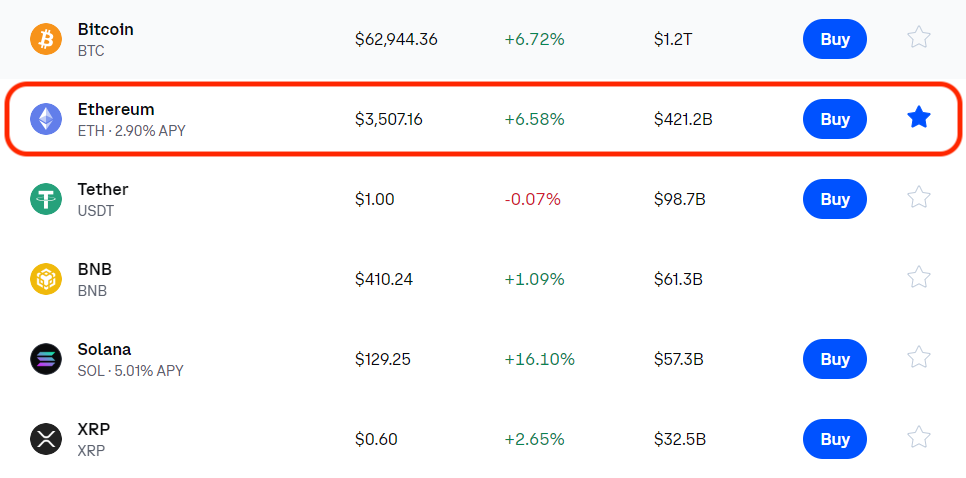This screenshot has height=478, width=966.
Task: Add Bitcoin to watchlist with star
Action: tap(918, 38)
